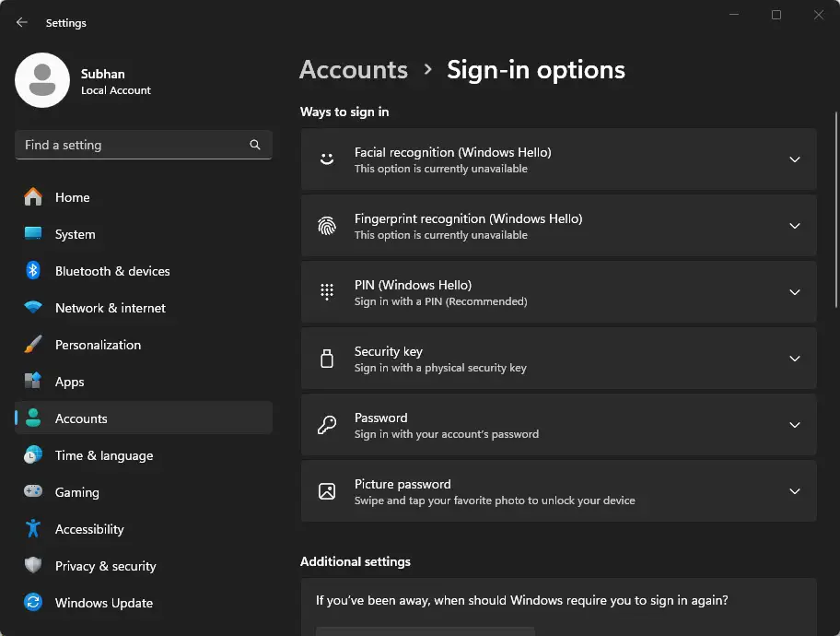Open Accessibility settings
This screenshot has width=840, height=636.
(x=144, y=529)
